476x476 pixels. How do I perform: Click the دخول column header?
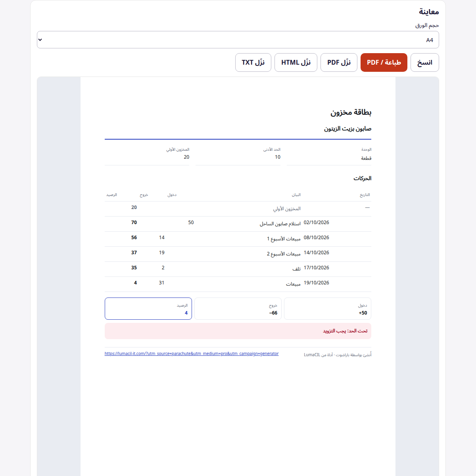(172, 195)
